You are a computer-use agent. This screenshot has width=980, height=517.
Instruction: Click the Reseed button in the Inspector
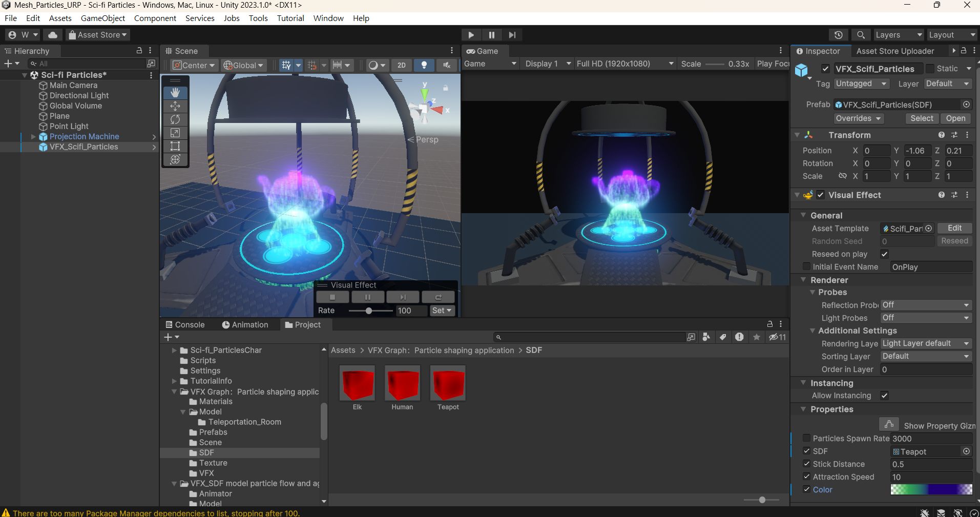[954, 241]
